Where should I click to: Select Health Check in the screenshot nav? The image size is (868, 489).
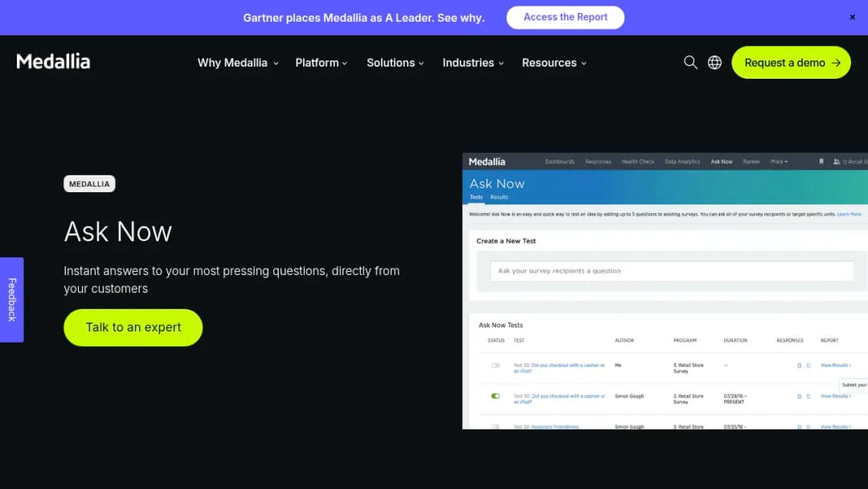point(637,162)
